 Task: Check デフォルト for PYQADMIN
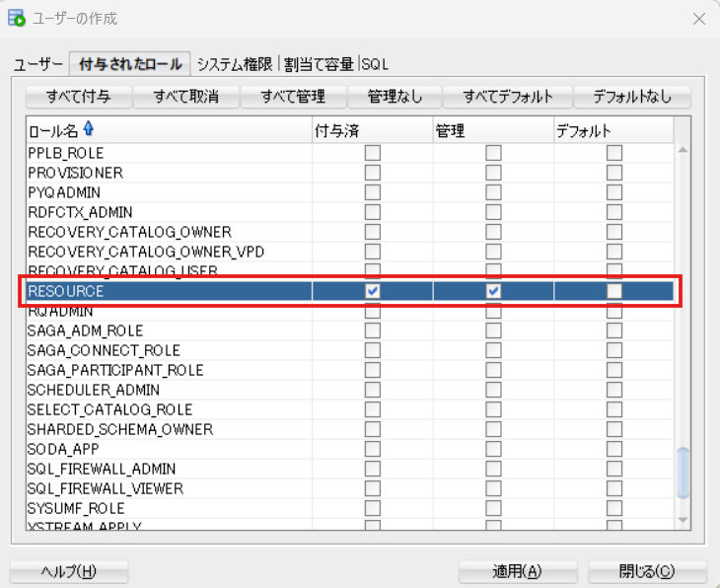pyautogui.click(x=613, y=192)
